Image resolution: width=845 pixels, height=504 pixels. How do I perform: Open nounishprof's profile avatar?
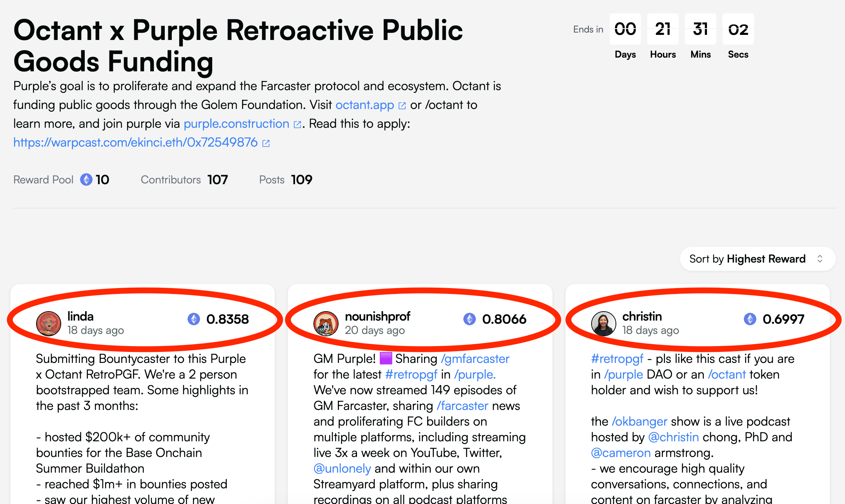coord(326,323)
